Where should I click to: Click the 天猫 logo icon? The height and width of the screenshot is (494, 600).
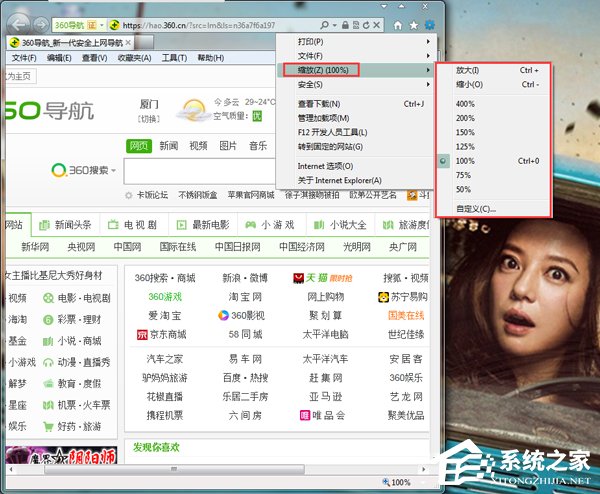[x=298, y=278]
